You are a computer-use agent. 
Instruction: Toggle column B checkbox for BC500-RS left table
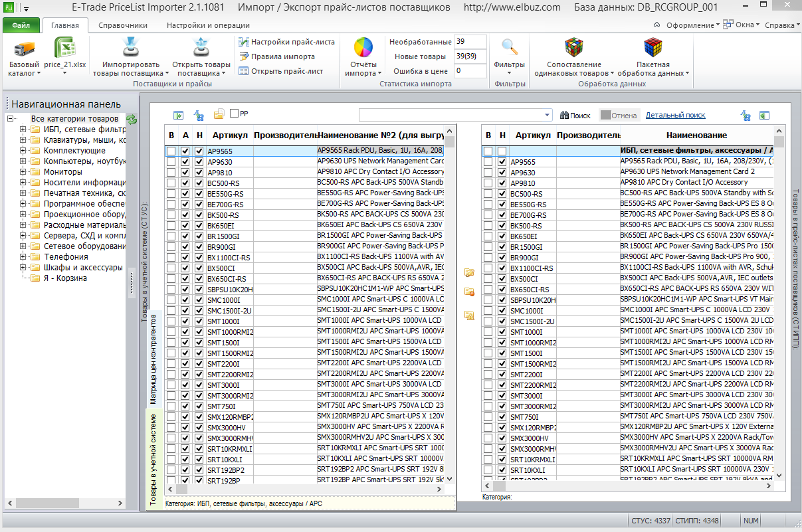point(171,183)
